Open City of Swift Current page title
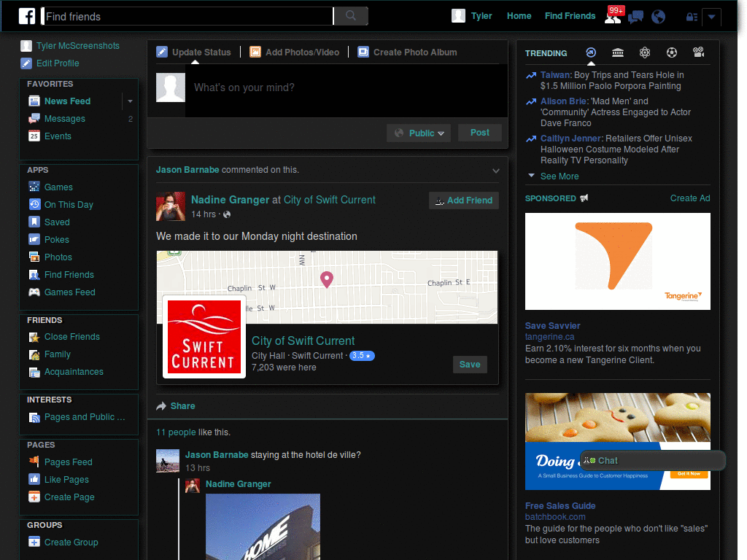The image size is (747, 560). [303, 341]
